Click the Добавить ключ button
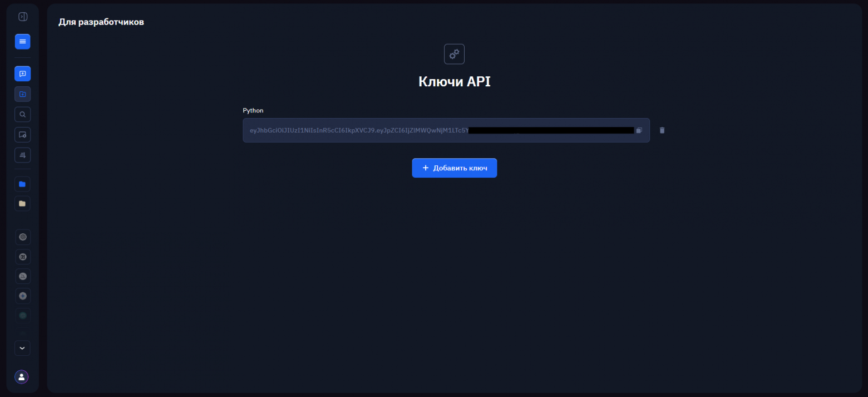The image size is (868, 397). [454, 168]
